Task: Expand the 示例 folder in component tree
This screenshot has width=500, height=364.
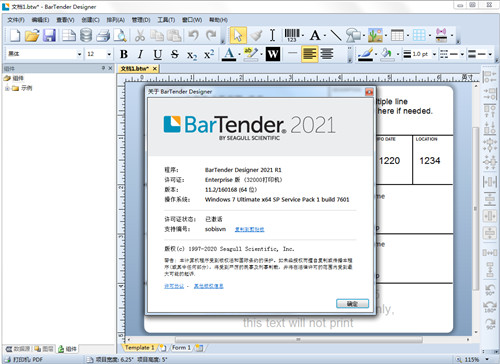Action: [7, 88]
